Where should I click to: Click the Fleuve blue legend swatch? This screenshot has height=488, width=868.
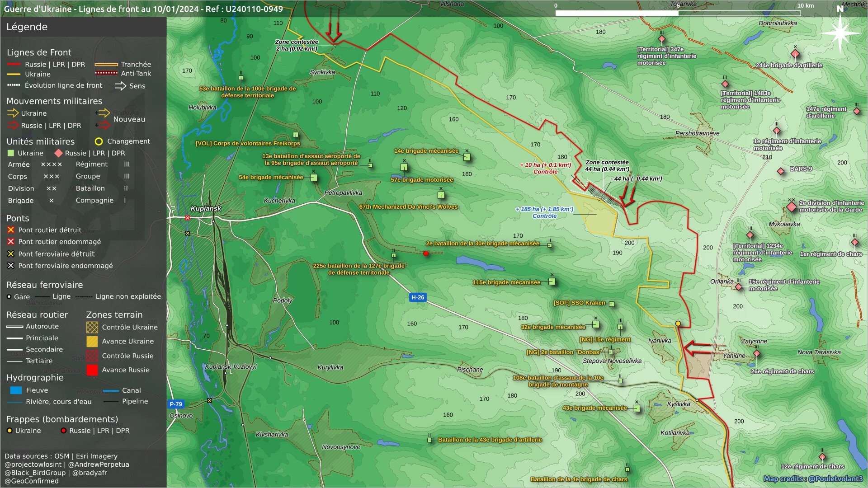[x=16, y=390]
